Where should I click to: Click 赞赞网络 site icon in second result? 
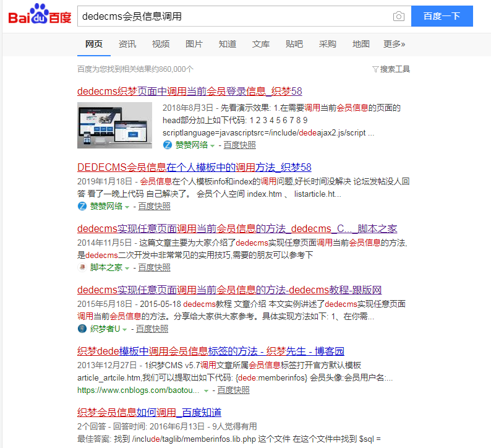coord(82,206)
